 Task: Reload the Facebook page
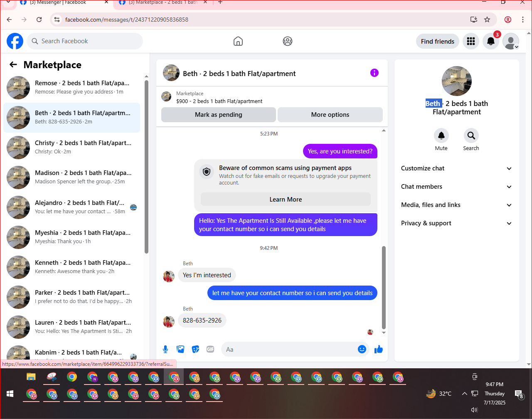39,20
